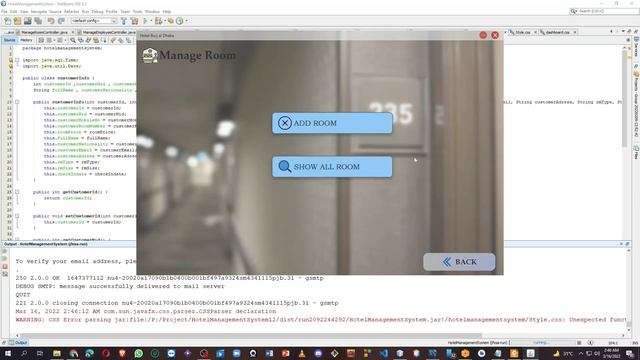Click the New File toolbar icon
The width and height of the screenshot is (640, 360).
pos(7,21)
